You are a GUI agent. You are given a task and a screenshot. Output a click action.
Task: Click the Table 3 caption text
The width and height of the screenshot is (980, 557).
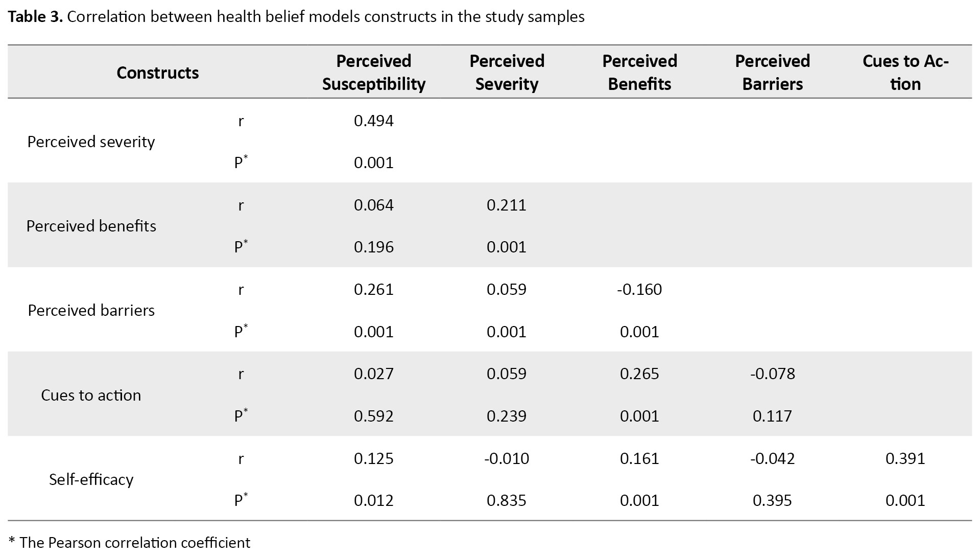(296, 17)
